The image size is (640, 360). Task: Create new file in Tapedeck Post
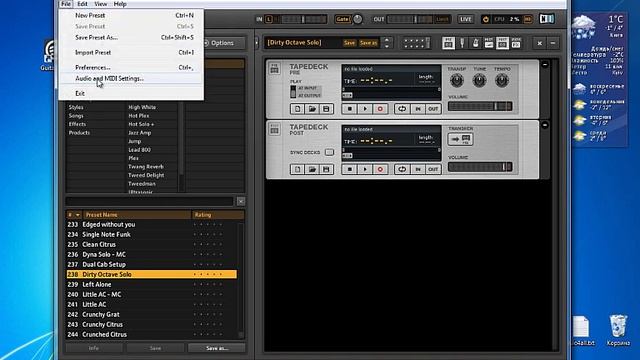(298, 169)
